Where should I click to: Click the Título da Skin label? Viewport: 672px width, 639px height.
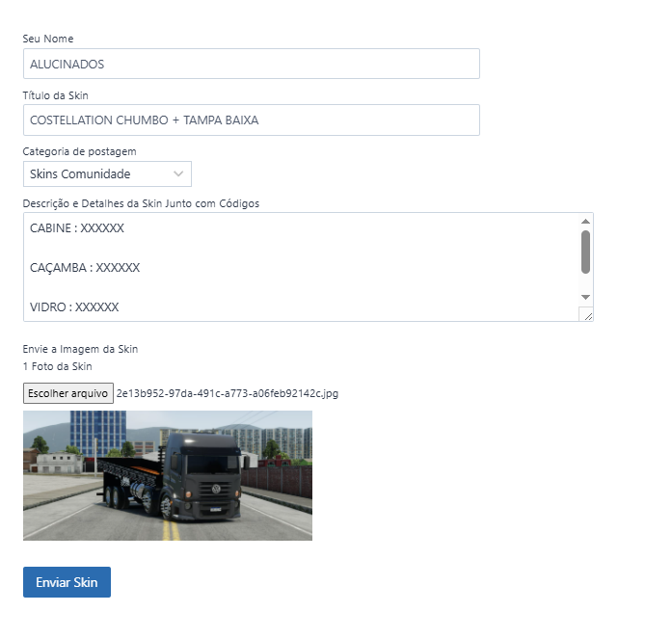(x=56, y=95)
